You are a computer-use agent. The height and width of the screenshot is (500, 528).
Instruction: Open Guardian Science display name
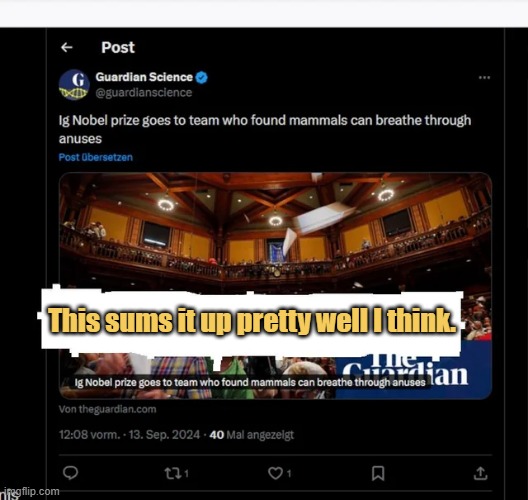click(x=144, y=77)
